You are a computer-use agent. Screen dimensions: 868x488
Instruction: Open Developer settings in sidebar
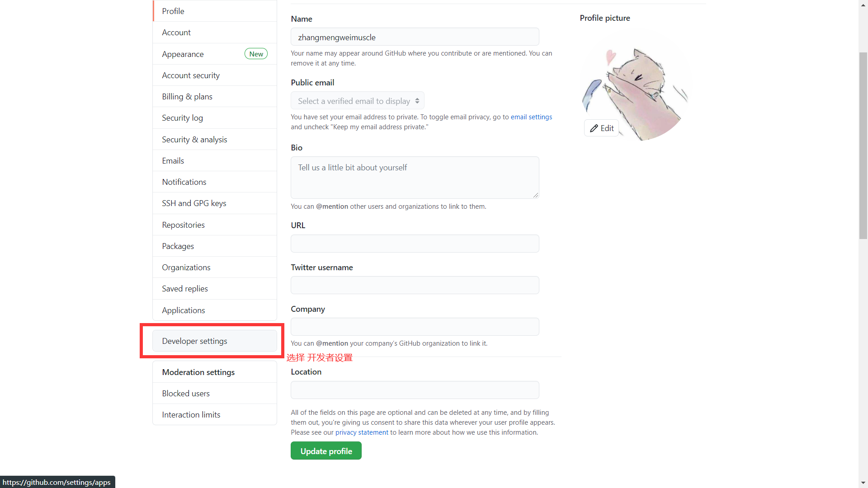pyautogui.click(x=214, y=341)
